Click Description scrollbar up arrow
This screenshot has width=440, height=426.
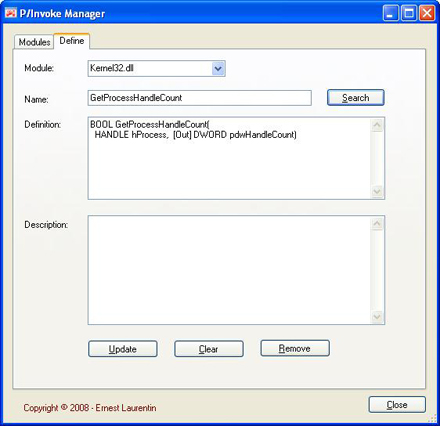coord(377,223)
